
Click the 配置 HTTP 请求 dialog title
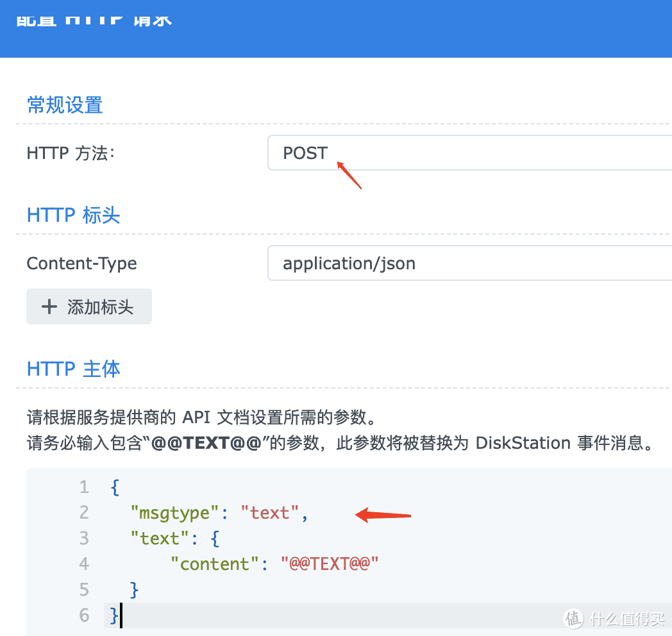click(x=93, y=18)
